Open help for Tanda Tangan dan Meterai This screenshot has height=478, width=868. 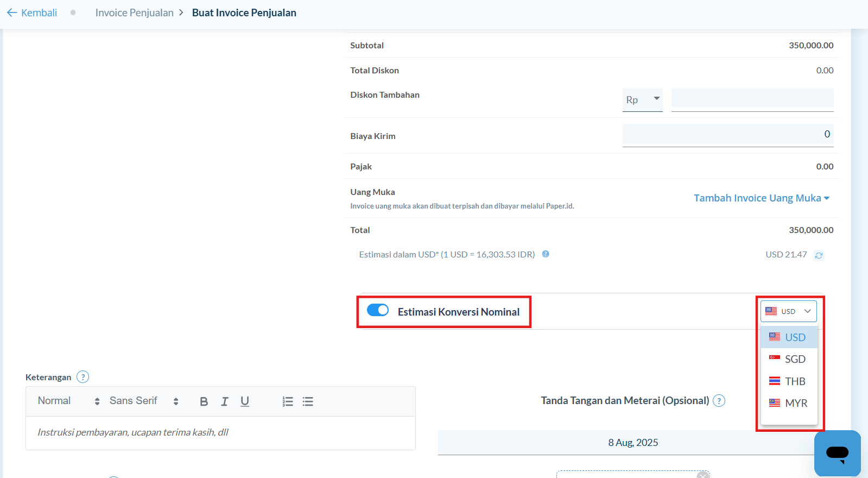[719, 401]
